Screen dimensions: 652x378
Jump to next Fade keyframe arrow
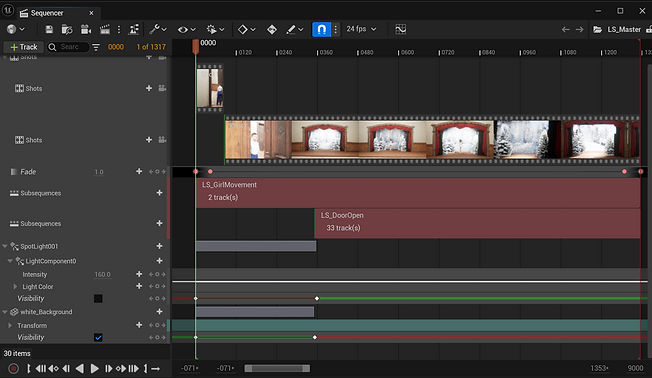(163, 171)
